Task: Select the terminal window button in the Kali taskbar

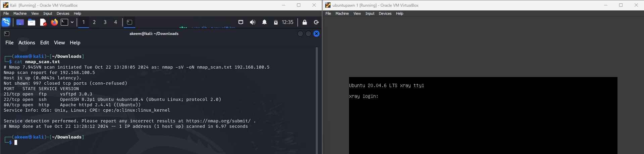Action: (x=130, y=22)
